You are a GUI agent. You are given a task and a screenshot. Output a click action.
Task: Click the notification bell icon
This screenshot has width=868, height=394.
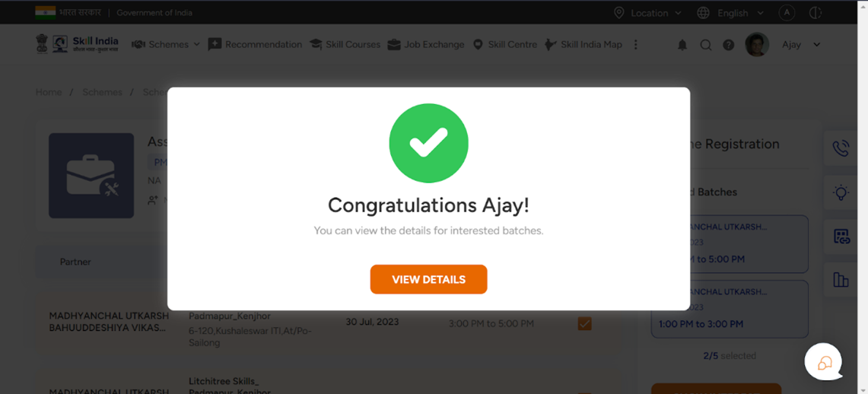pyautogui.click(x=682, y=45)
